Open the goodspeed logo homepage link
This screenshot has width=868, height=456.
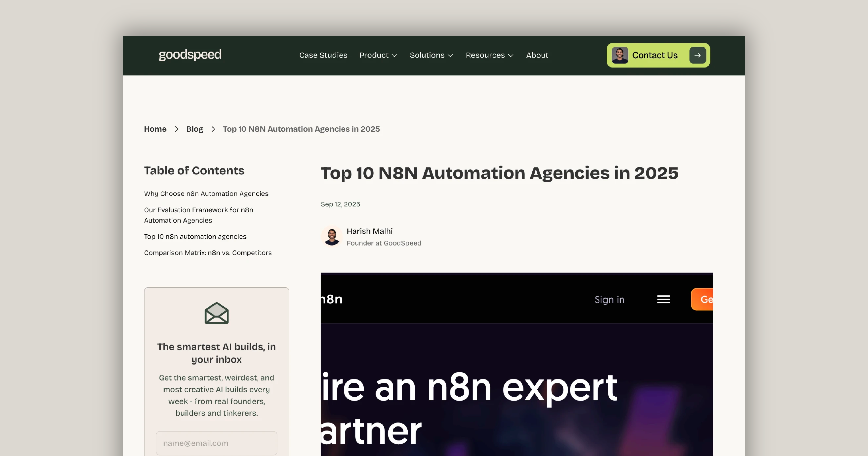190,55
